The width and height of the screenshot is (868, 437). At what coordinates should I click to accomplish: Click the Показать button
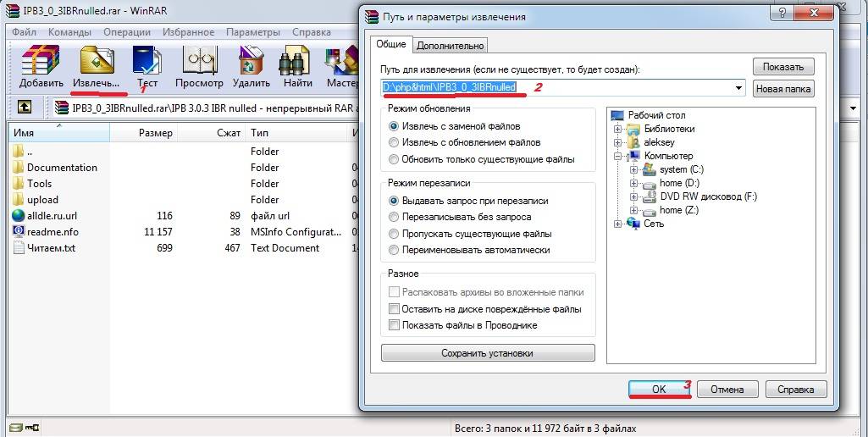coord(782,66)
